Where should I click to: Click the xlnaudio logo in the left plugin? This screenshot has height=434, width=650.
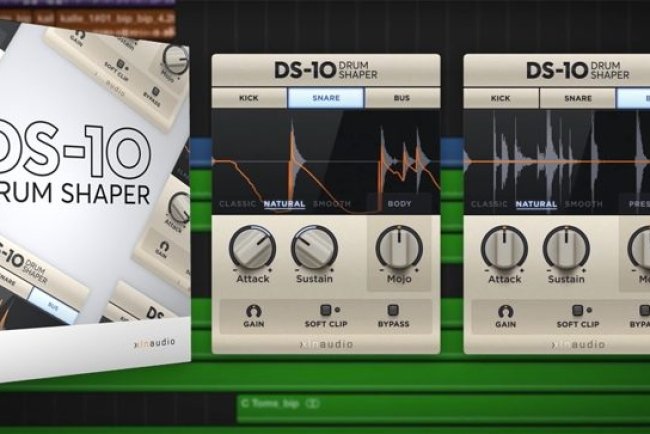point(327,344)
